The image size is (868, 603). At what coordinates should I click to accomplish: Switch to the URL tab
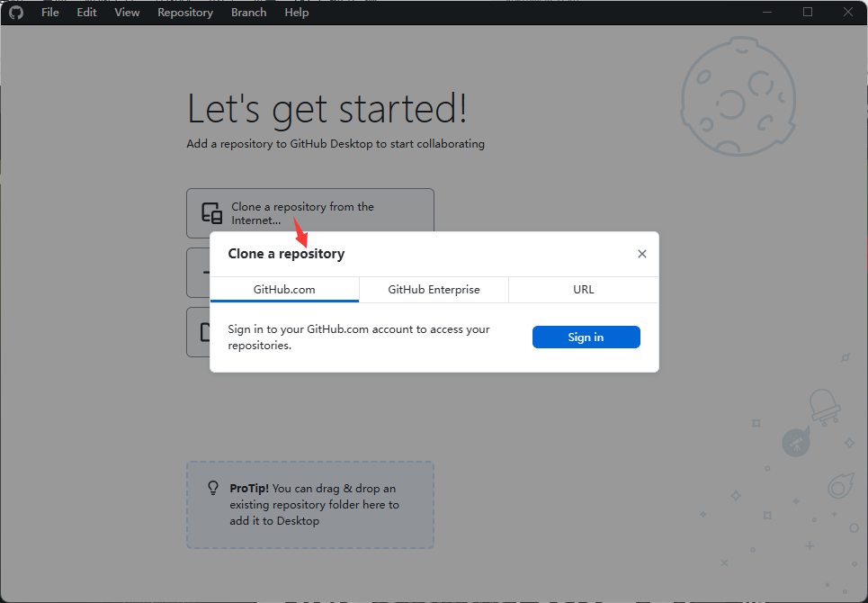pyautogui.click(x=584, y=290)
